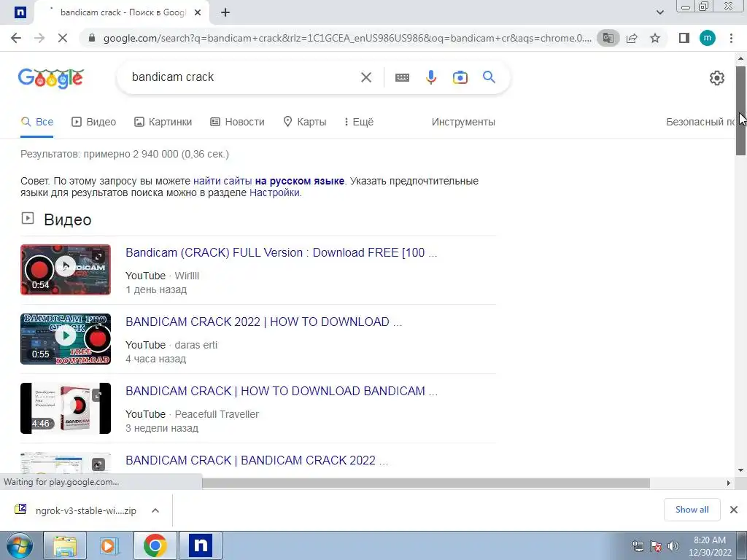Screen dimensions: 747x560
Task: Open Безопасный поиск setting
Action: click(700, 122)
